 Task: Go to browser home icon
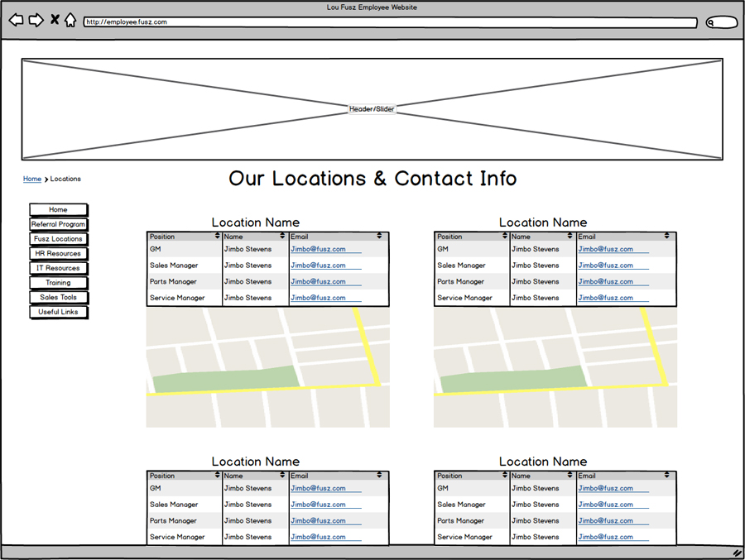click(x=70, y=20)
